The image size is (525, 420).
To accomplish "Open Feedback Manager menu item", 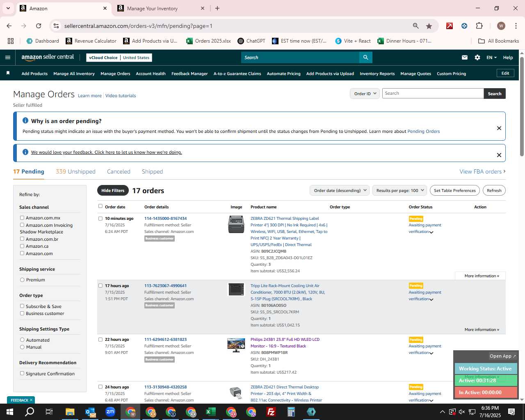I will 189,74.
